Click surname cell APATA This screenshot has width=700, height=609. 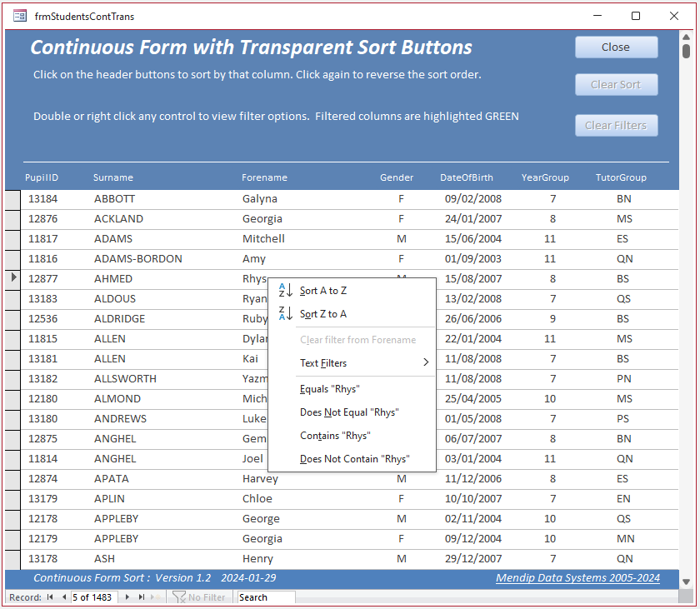pos(111,479)
